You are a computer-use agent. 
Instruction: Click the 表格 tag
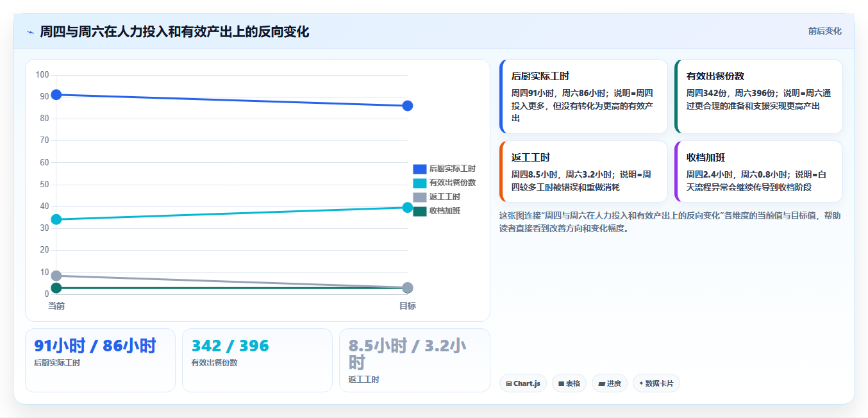point(569,383)
